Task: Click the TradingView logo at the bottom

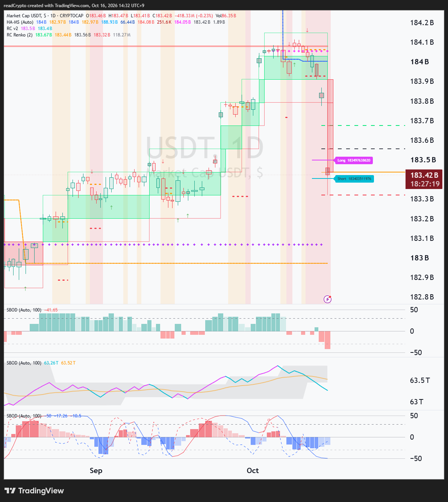Action: coord(34,491)
